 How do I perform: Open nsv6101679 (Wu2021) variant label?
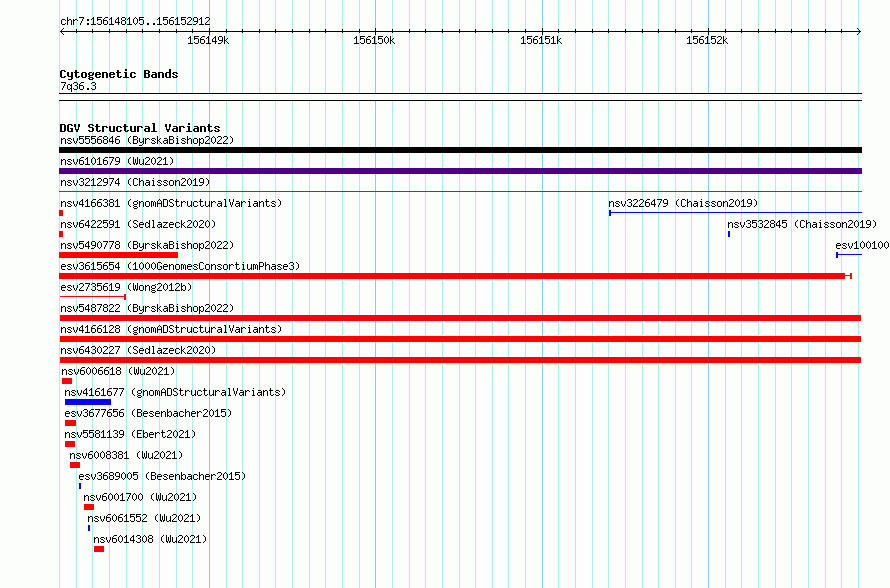tap(117, 161)
